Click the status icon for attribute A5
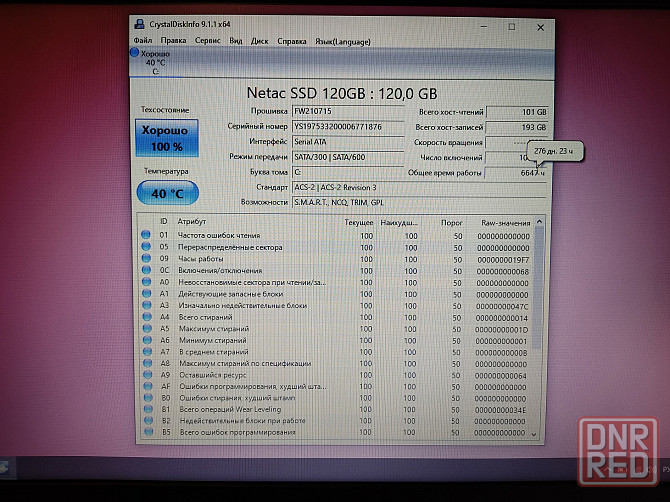Screen dimensions: 670x502 (x=147, y=328)
